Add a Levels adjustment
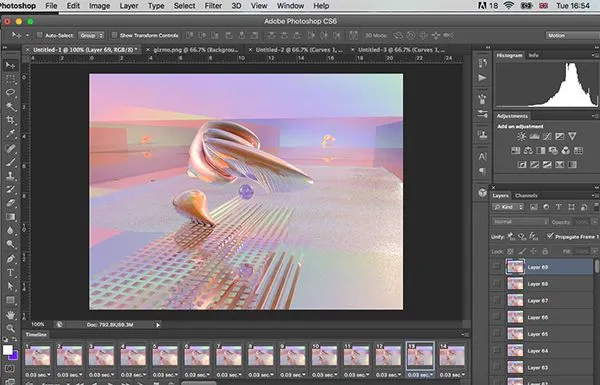This screenshot has width=600, height=385. coord(534,136)
